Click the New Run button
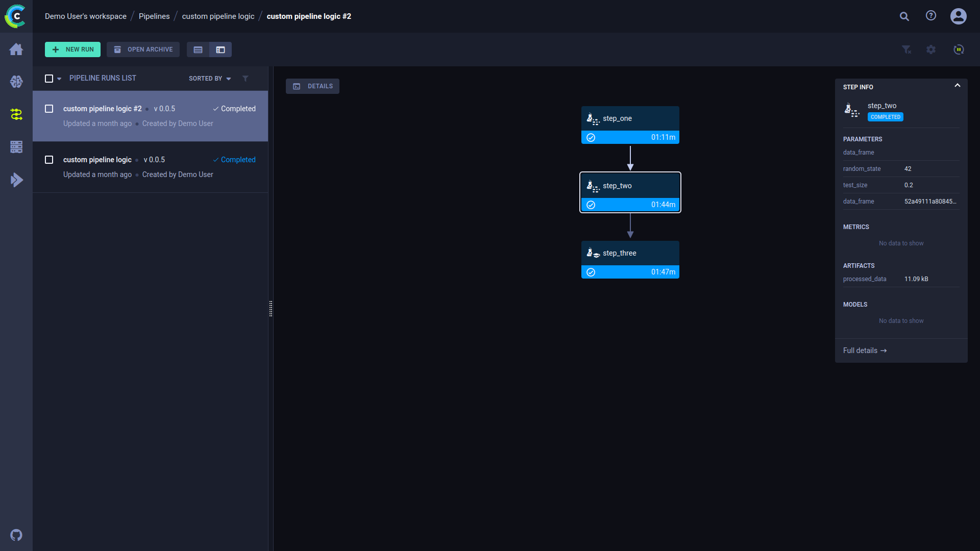This screenshot has height=551, width=980. pos(72,49)
